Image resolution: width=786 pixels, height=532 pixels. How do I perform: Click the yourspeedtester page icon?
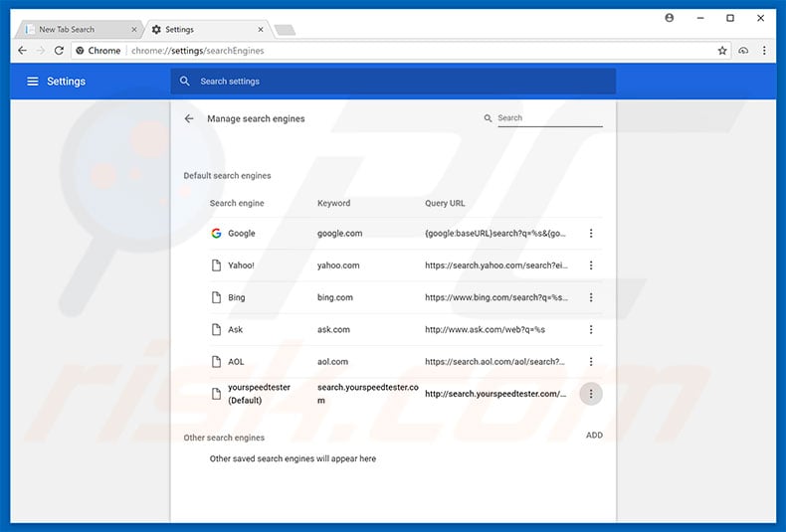click(x=216, y=394)
